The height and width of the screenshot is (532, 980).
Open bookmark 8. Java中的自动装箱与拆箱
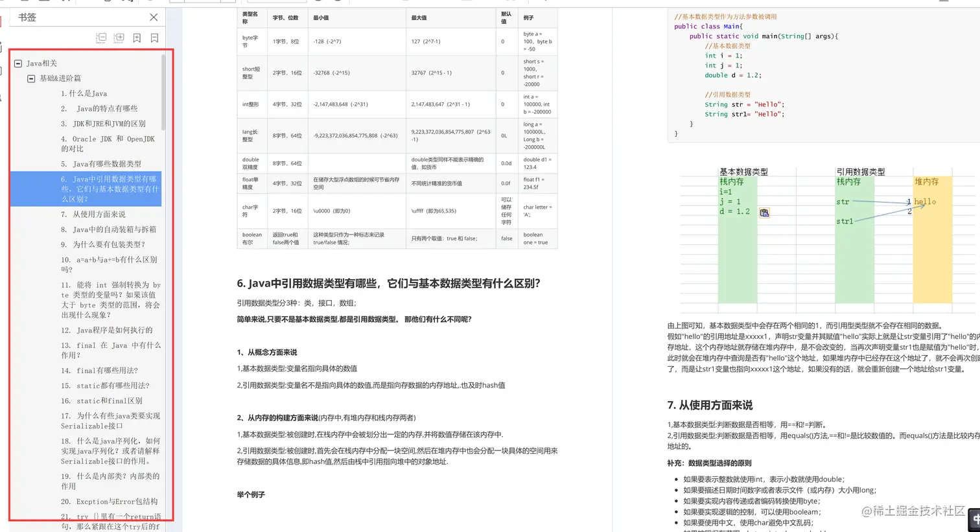pos(108,229)
